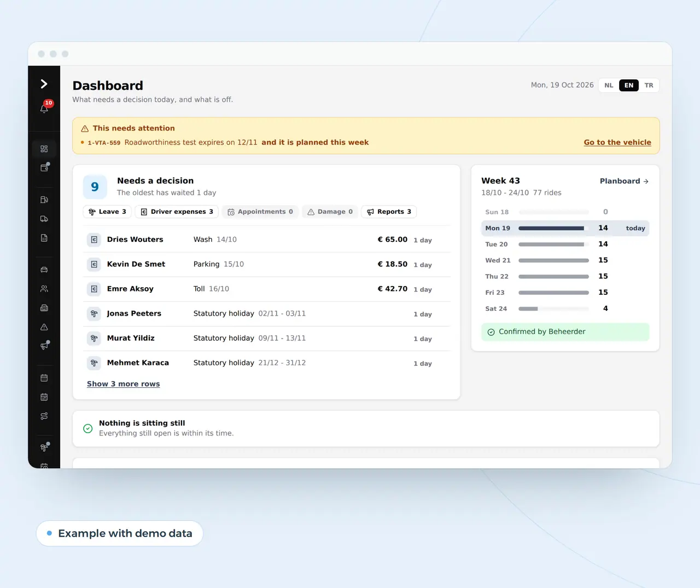
Task: Open Jonas Peeters name
Action: pos(134,313)
